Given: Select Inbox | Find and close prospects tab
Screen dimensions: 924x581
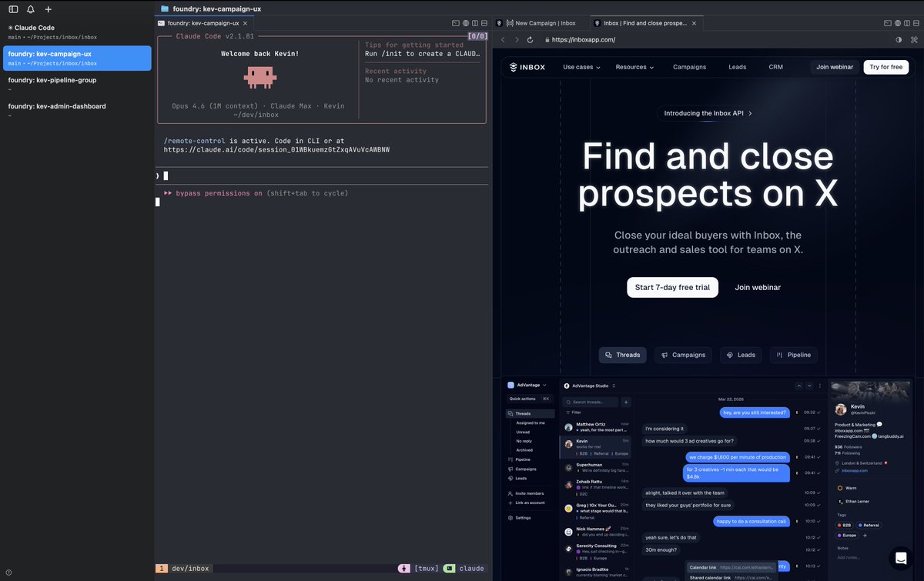Looking at the screenshot, I should tap(645, 23).
